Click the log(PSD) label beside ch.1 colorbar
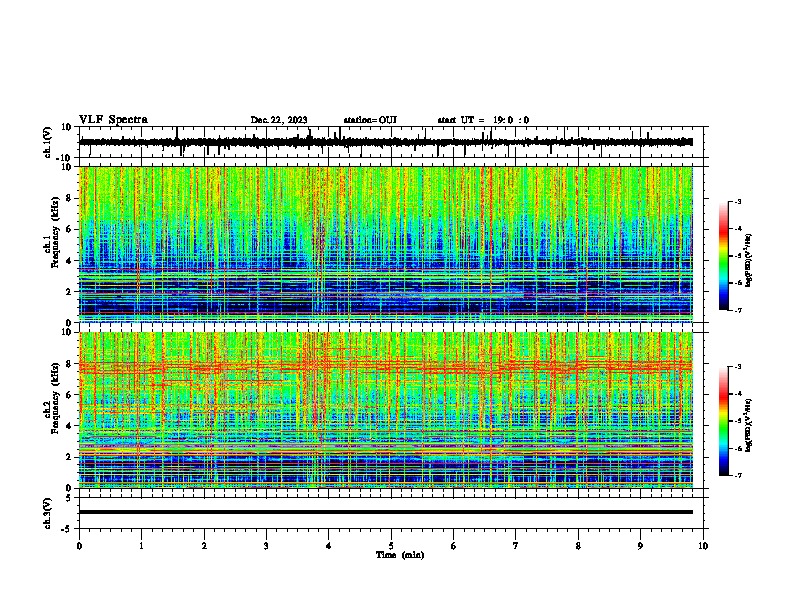 (x=749, y=261)
